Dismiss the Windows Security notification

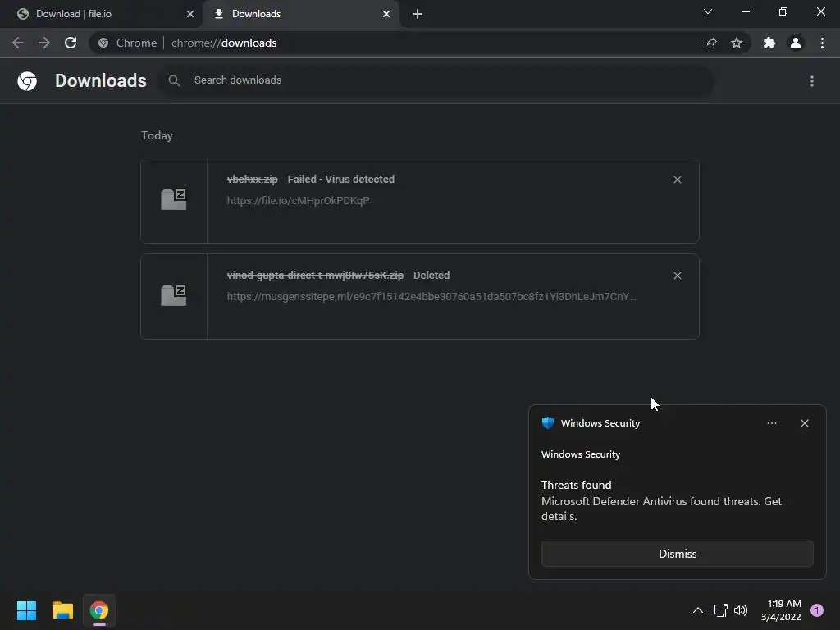[677, 554]
